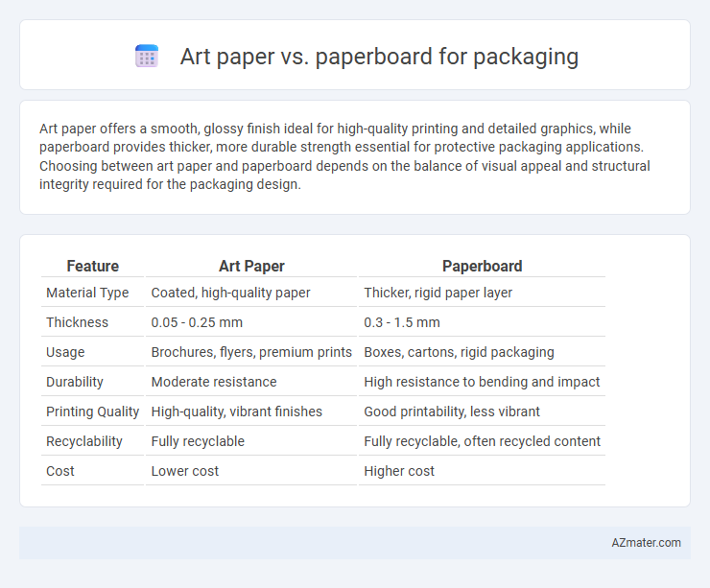Select the 'Paperboard' column header
Screen dimensions: 710x588
click(x=482, y=266)
